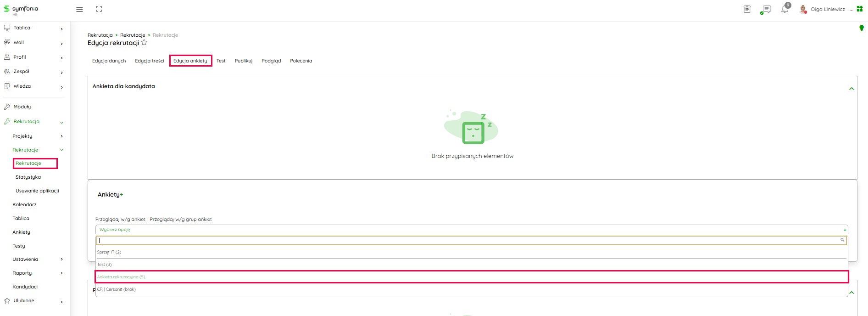The height and width of the screenshot is (316, 868).
Task: Switch to the Publikuj tab
Action: pos(243,61)
